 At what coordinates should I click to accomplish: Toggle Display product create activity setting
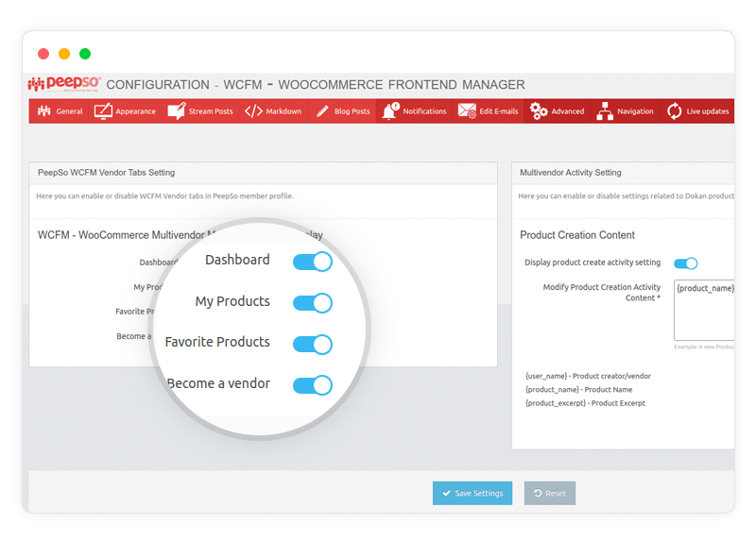686,263
